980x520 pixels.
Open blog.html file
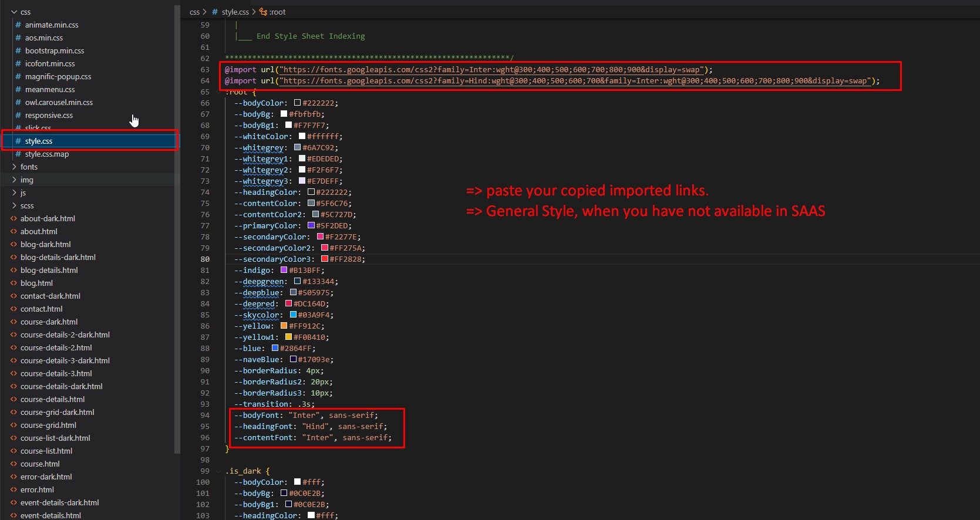pyautogui.click(x=36, y=283)
